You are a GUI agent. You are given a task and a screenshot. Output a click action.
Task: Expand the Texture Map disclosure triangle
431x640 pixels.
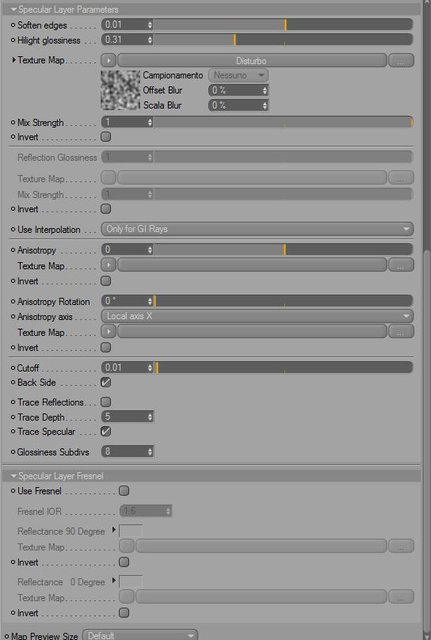[14, 60]
